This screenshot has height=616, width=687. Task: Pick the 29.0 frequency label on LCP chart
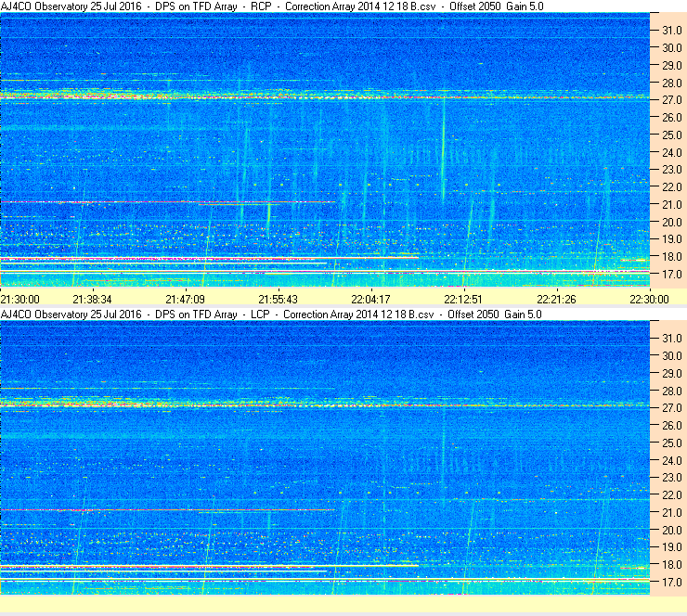click(x=672, y=374)
